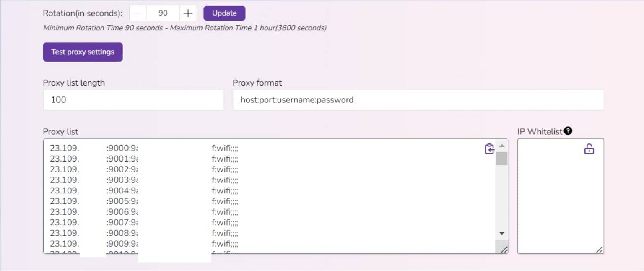Select the proxy entry with port 9005
The height and width of the screenshot is (271, 644).
[x=126, y=201]
